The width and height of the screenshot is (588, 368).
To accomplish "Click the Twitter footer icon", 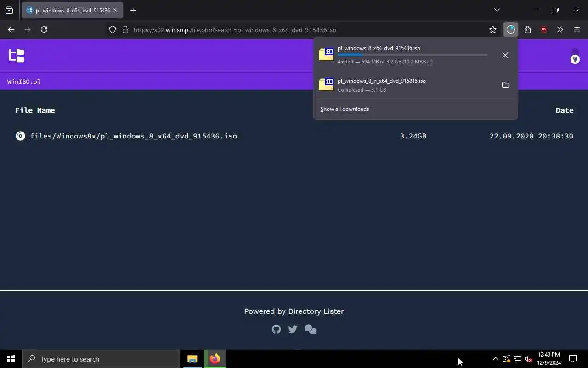I will 293,329.
